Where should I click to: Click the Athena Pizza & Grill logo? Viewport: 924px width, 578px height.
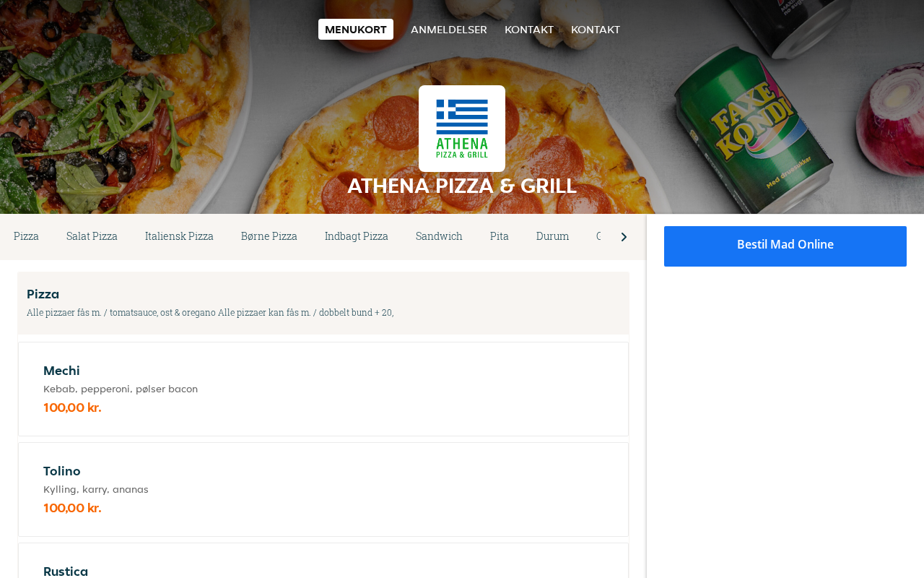[462, 129]
